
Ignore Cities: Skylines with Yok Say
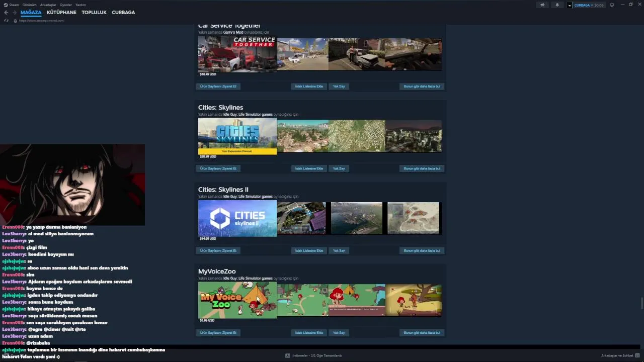point(339,168)
